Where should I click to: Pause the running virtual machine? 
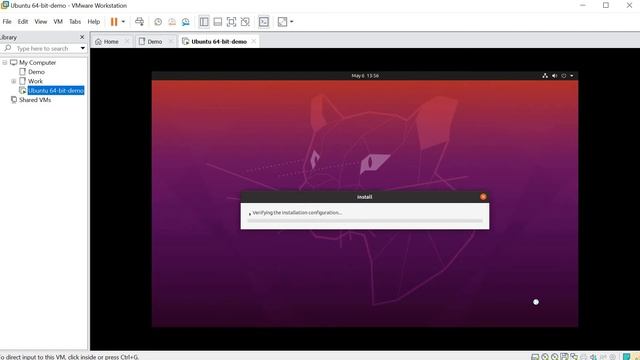pyautogui.click(x=114, y=22)
